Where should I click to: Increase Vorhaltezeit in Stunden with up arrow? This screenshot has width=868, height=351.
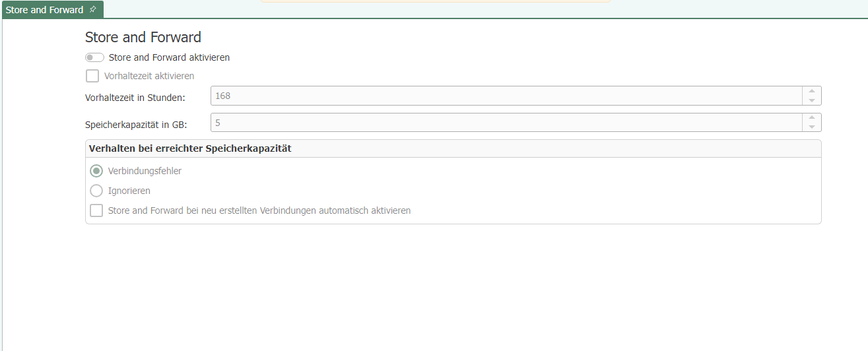click(x=812, y=91)
